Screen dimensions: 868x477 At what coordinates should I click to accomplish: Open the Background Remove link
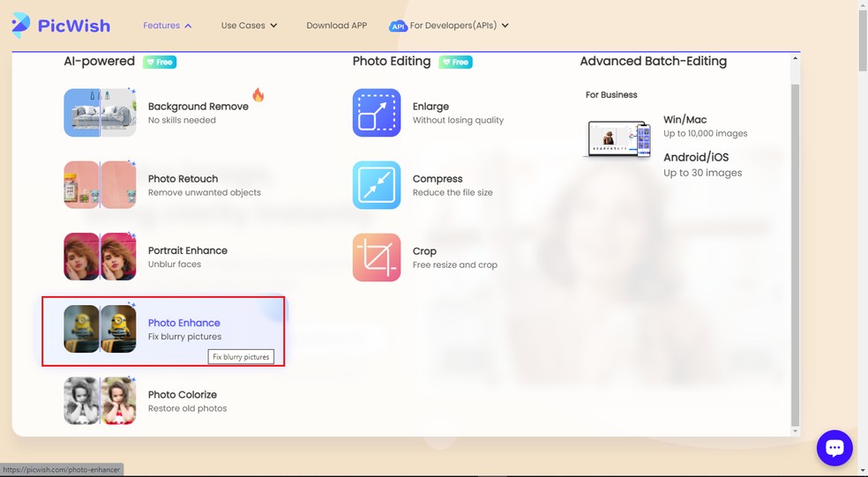[198, 107]
